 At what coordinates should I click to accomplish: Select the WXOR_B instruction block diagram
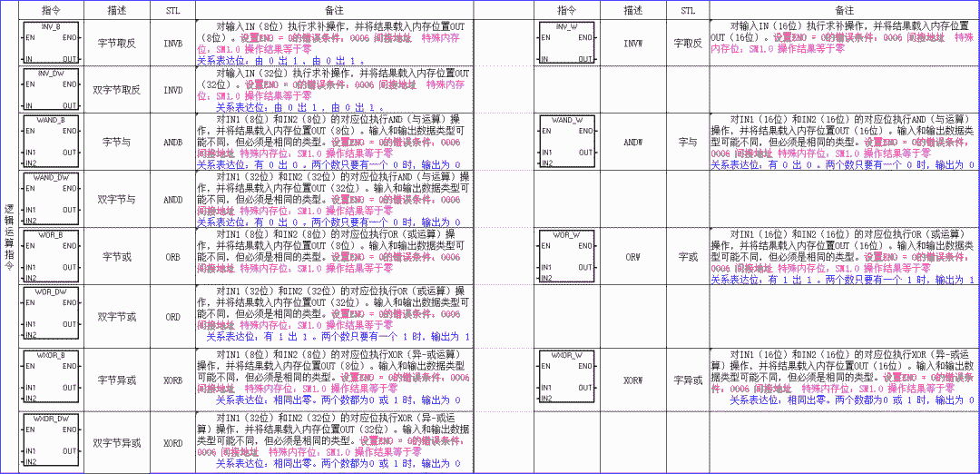(x=51, y=379)
